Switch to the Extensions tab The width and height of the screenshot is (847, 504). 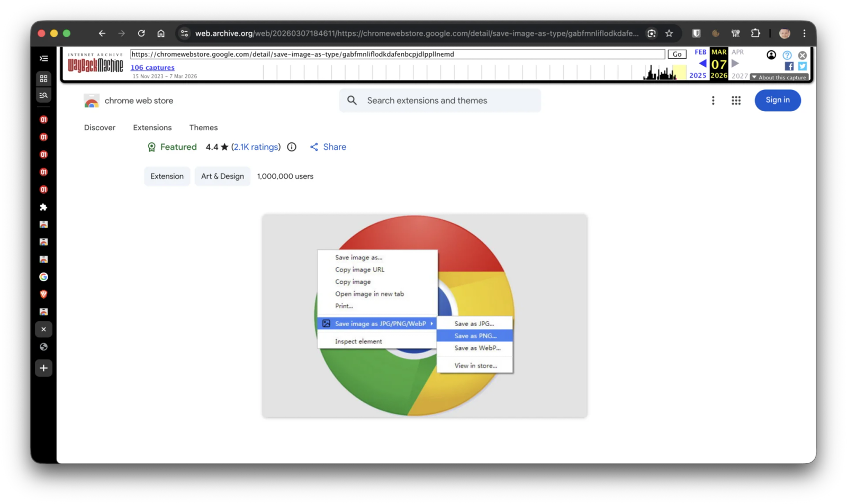point(152,128)
